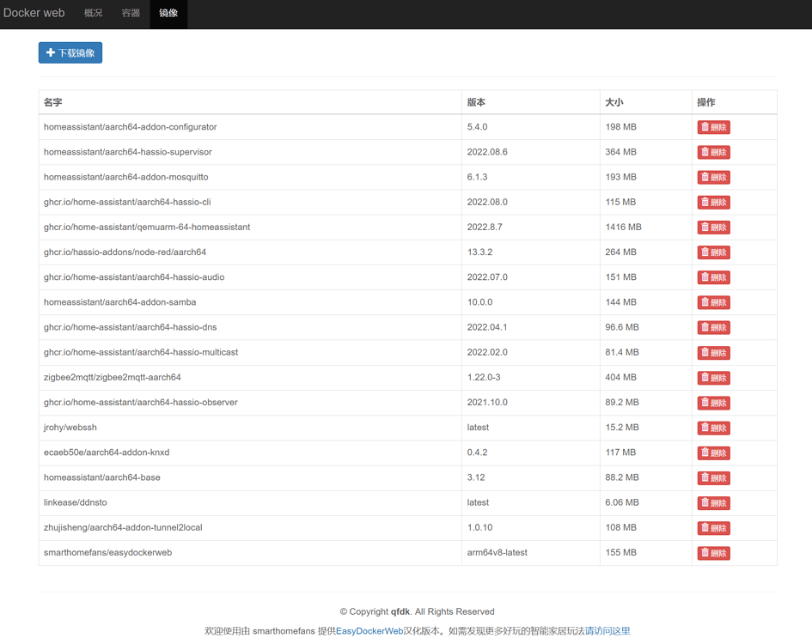Remove the jrohy/webssh image
812x644 pixels.
713,428
